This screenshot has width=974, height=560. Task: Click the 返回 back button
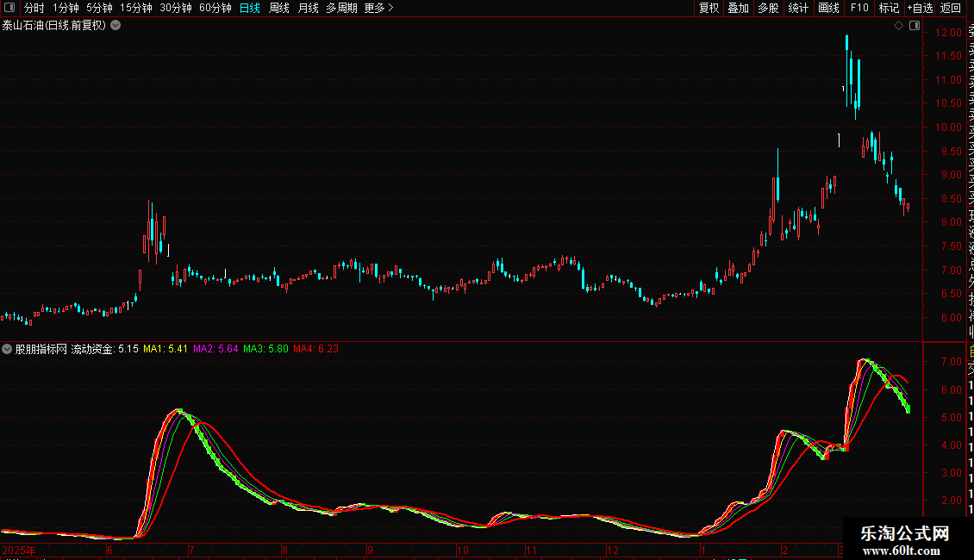coord(951,8)
